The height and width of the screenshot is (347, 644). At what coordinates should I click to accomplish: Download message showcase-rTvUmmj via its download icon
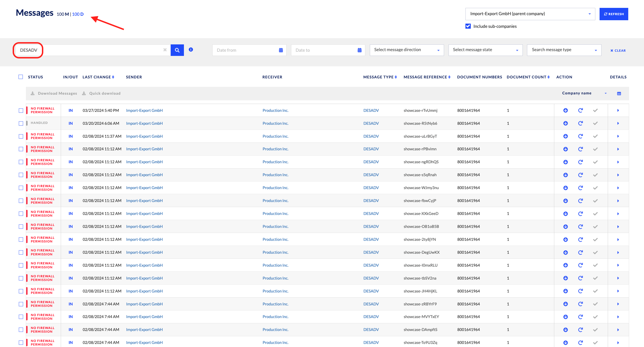(566, 110)
